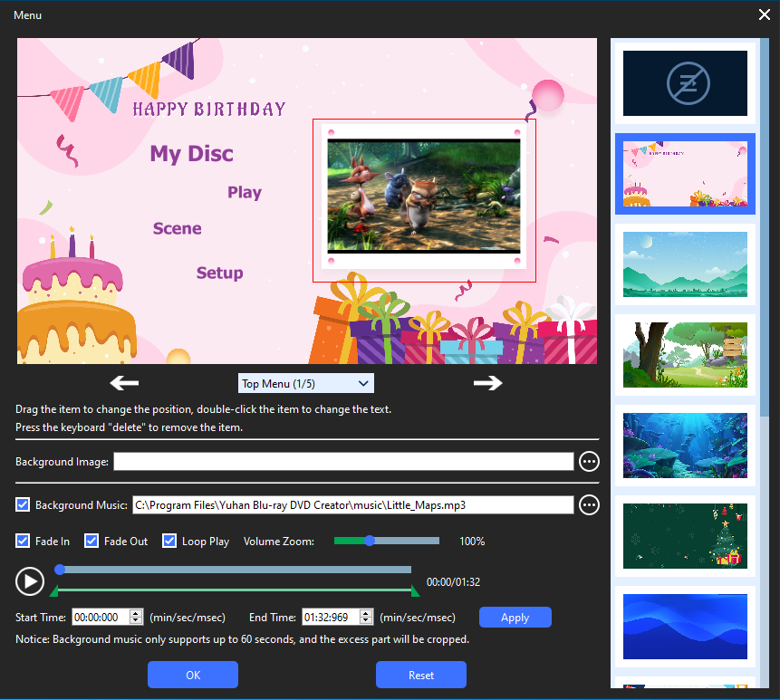
Task: Disable the Fade In option
Action: coord(23,541)
